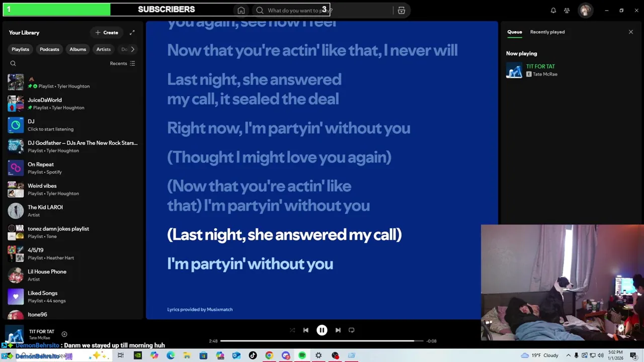Jump to lyric 'Now that you're actin' like that, I never will'
The image size is (644, 362).
tap(312, 50)
